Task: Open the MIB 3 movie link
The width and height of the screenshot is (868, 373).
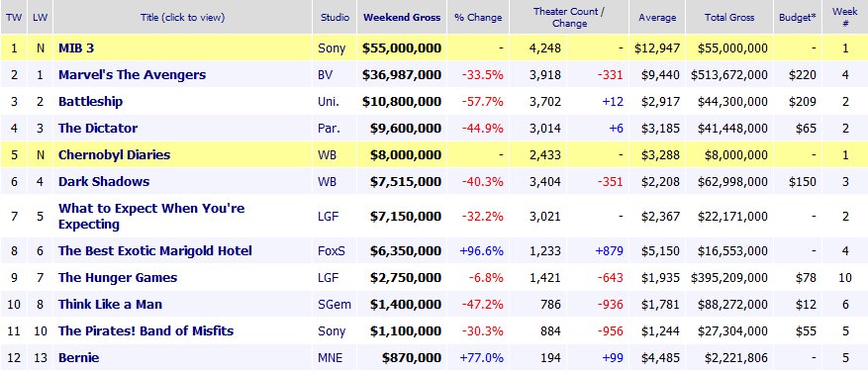Action: [x=76, y=48]
